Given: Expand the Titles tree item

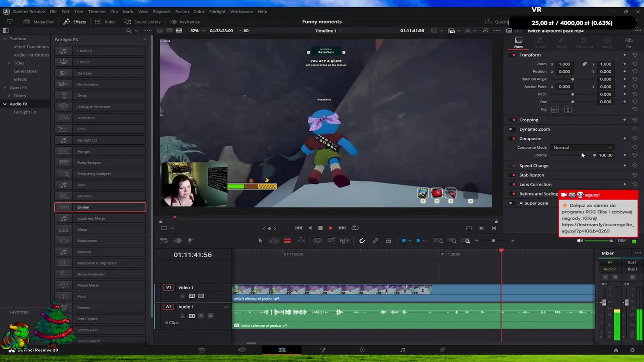Looking at the screenshot, I should tap(9, 63).
